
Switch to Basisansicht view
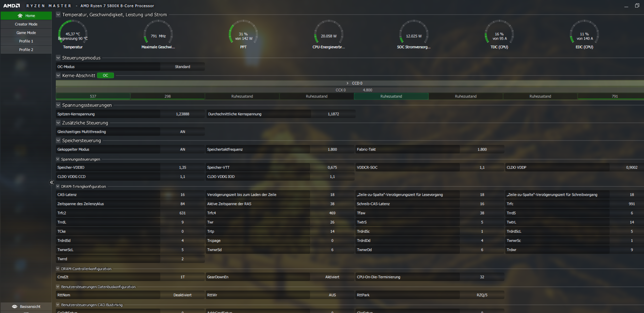click(26, 307)
